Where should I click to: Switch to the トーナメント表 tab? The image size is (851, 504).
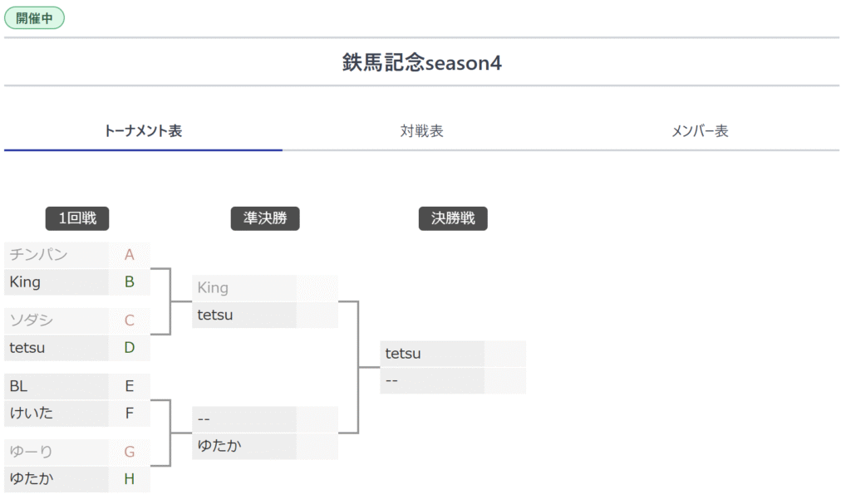(x=143, y=131)
